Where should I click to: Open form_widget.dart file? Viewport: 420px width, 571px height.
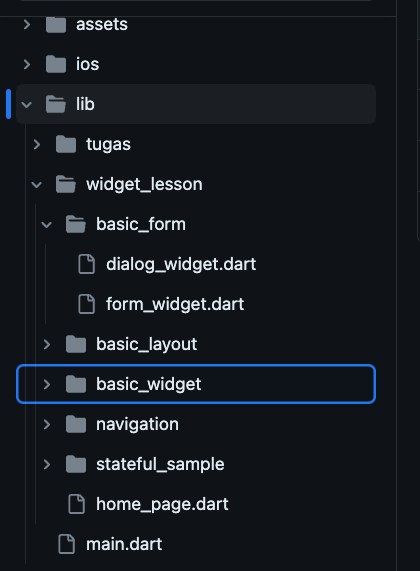(175, 304)
